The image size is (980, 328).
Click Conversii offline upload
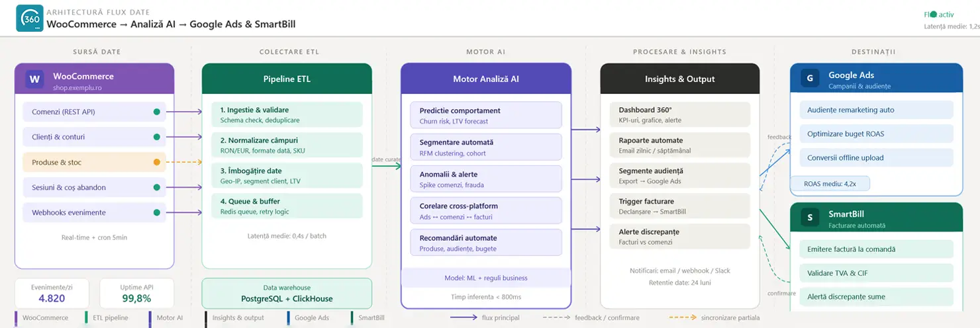click(x=876, y=157)
